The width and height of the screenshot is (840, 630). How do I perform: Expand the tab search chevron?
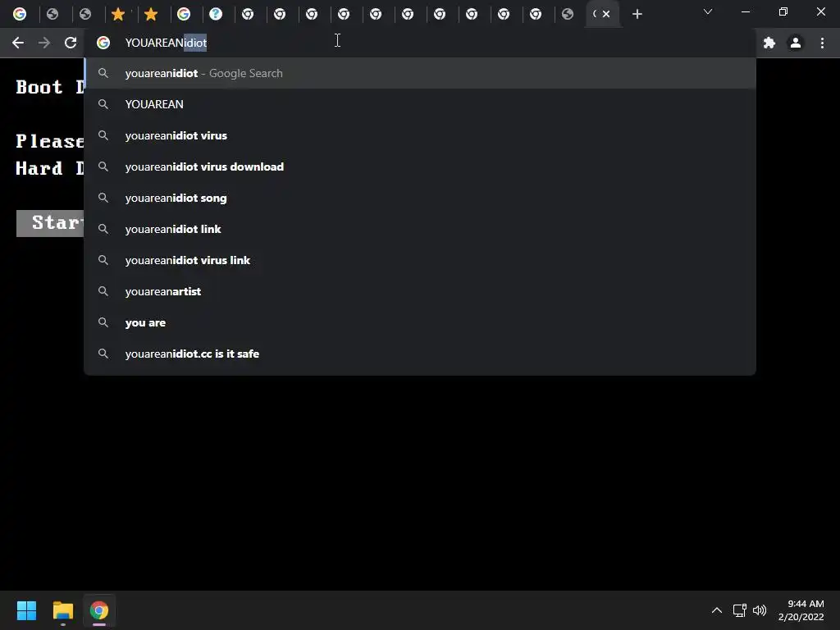coord(708,11)
